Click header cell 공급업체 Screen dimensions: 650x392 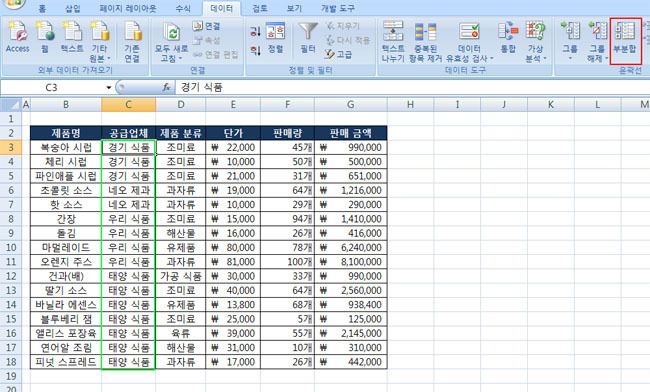click(x=129, y=133)
